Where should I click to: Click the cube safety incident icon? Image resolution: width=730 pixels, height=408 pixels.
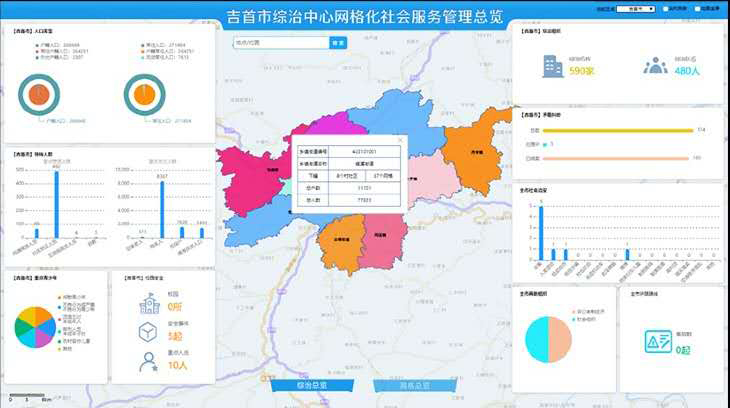(x=148, y=332)
